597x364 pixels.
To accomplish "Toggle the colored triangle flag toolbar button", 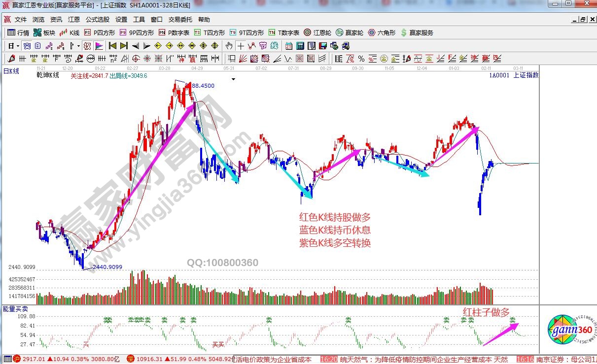I will [x=99, y=46].
